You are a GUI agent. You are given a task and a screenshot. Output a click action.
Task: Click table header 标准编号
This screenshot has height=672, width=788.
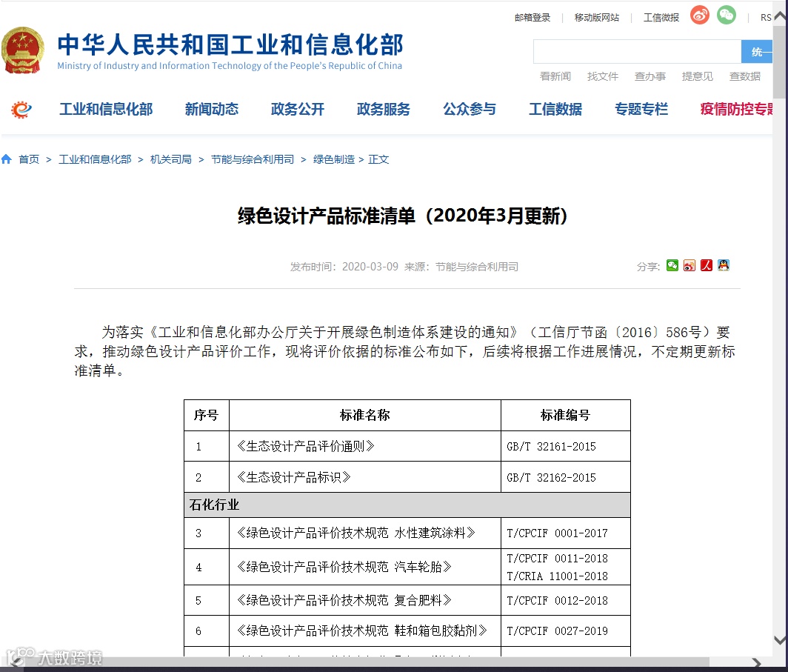tap(565, 415)
